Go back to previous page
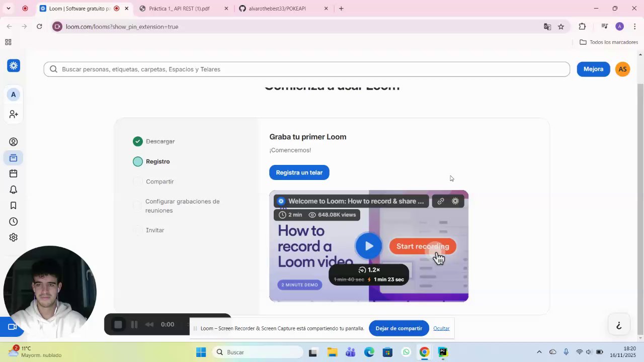The width and height of the screenshot is (644, 362). pos(9,27)
